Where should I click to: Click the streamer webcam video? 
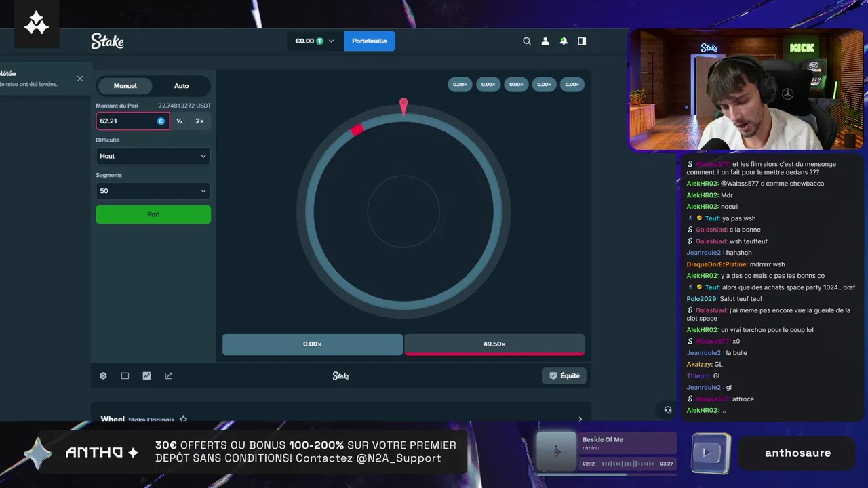point(748,90)
